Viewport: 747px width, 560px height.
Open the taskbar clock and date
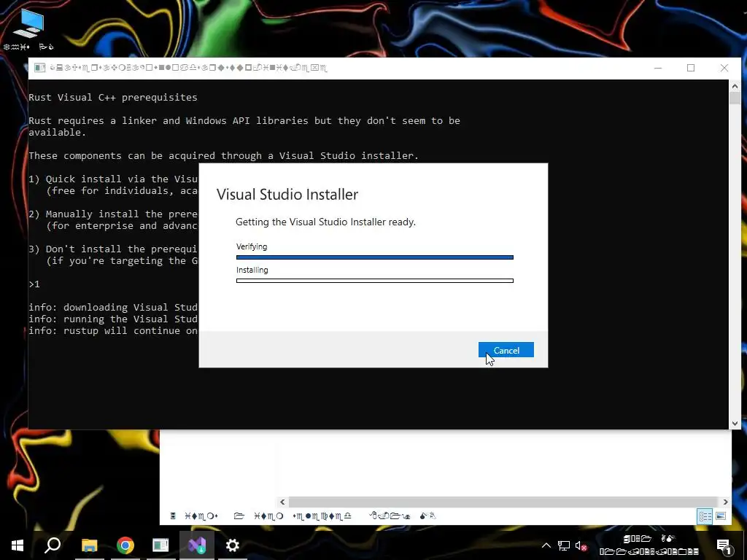(x=649, y=545)
